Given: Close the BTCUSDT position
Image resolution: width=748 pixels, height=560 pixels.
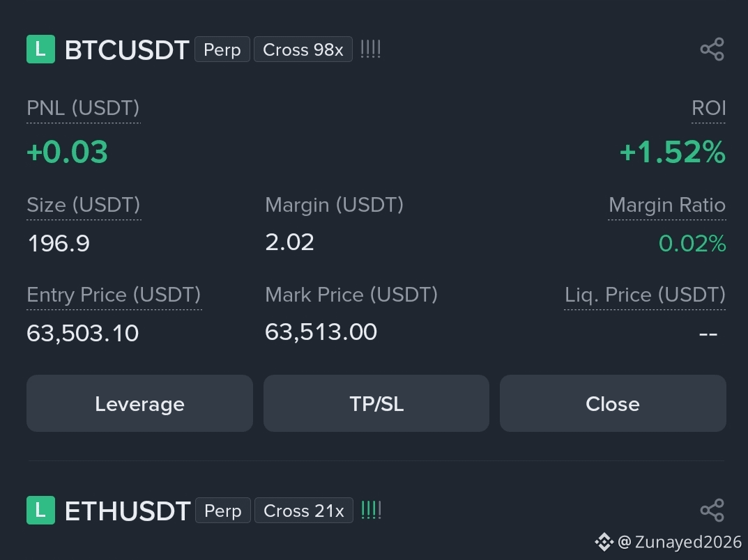Looking at the screenshot, I should [613, 403].
